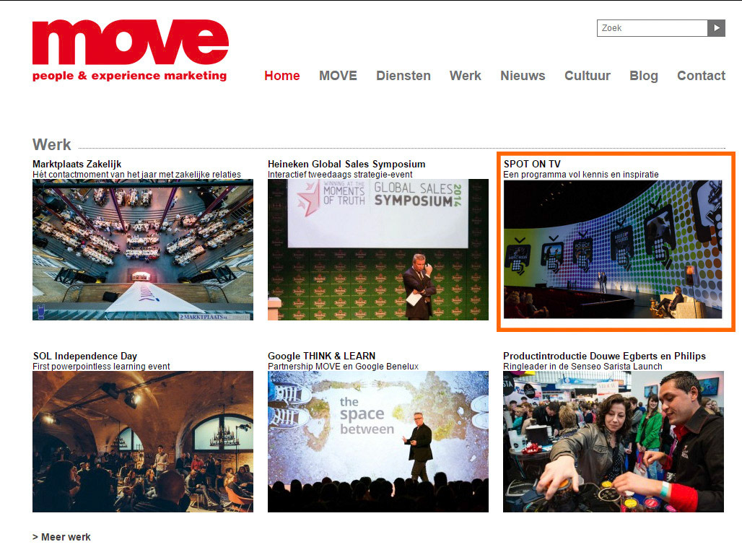Focus the Zoek search field
This screenshot has height=560, width=742.
(x=652, y=28)
